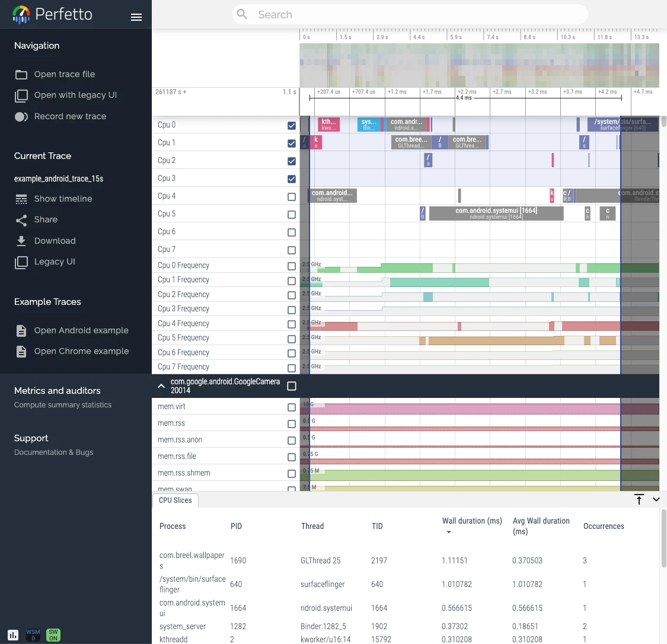Sort by Wall duration column arrow
This screenshot has height=644, width=667.
click(x=449, y=532)
